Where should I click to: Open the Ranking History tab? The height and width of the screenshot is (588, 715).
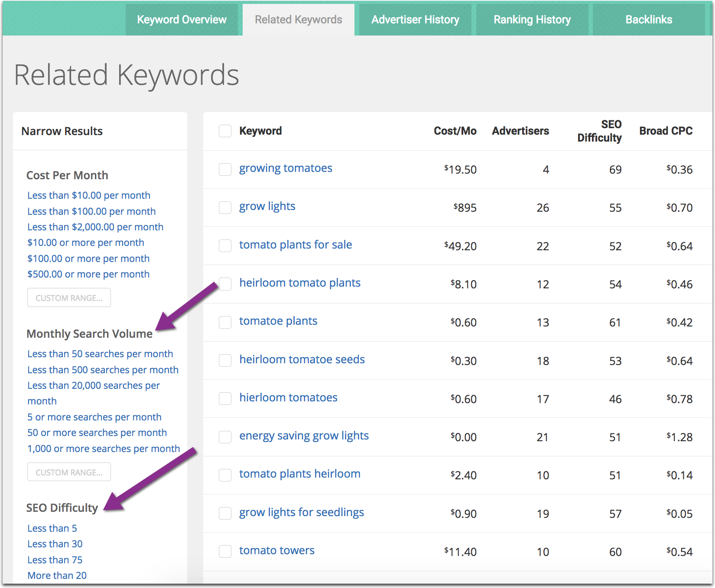click(532, 19)
